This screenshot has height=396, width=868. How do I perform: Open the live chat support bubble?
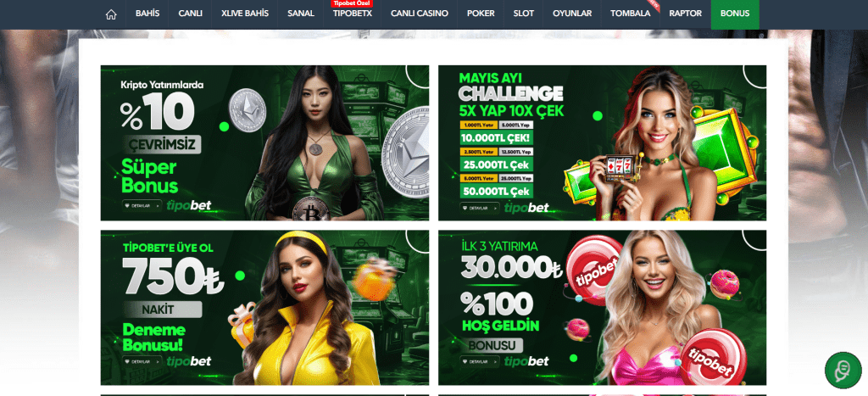pos(843,370)
